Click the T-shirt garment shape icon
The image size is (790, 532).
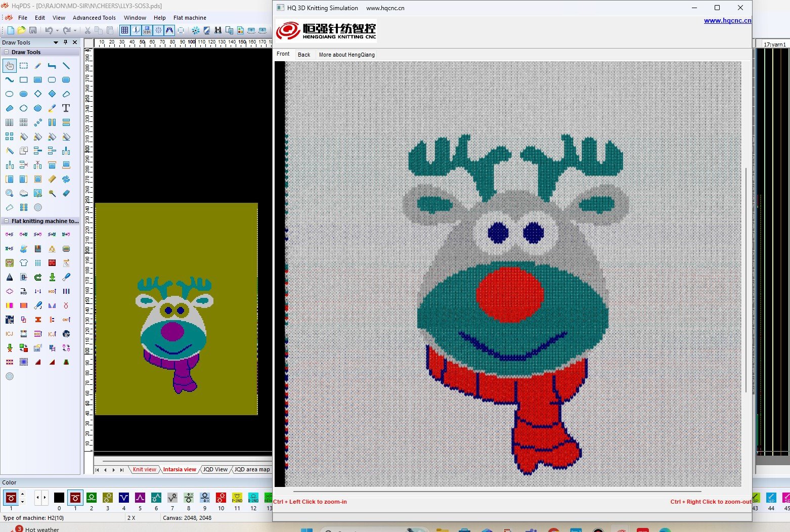(x=24, y=263)
